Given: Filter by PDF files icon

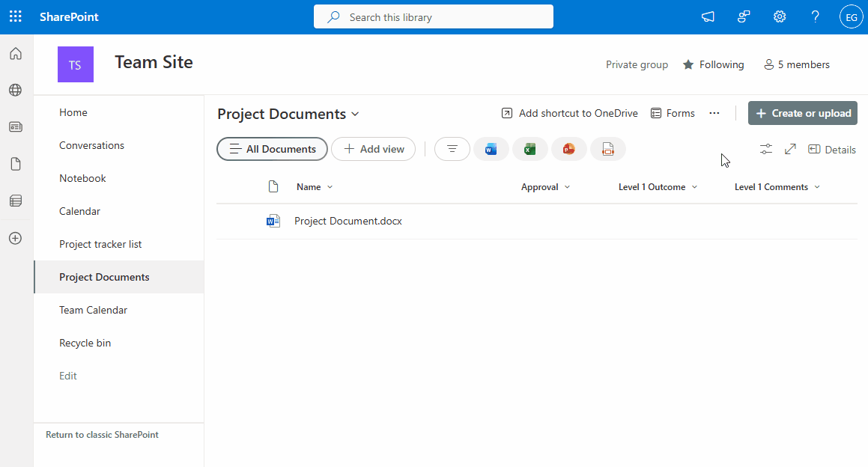Looking at the screenshot, I should click(607, 149).
